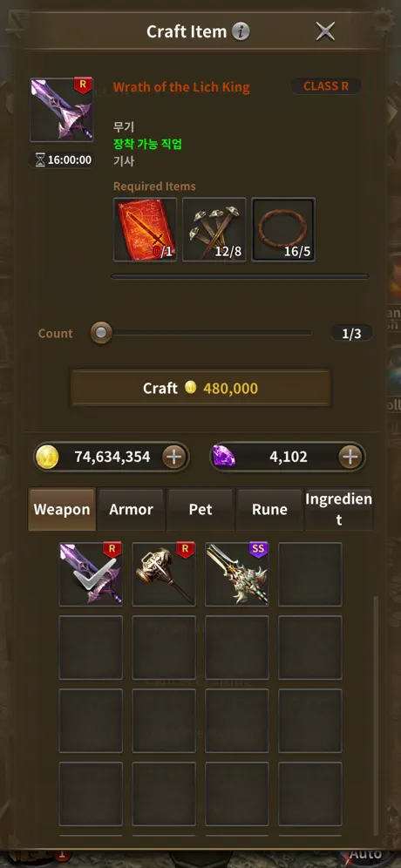Click the Wrath of the Lich King preview icon

pyautogui.click(x=62, y=110)
